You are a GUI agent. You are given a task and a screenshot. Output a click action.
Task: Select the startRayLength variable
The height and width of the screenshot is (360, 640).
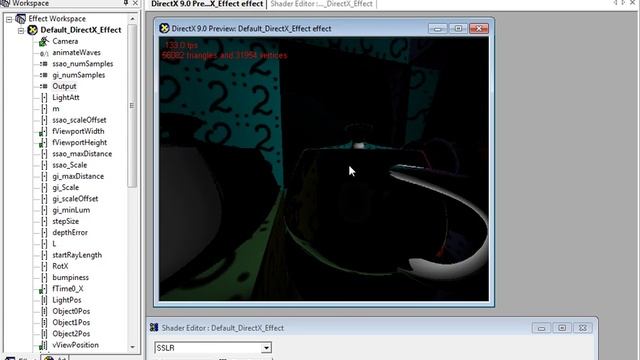click(x=77, y=255)
